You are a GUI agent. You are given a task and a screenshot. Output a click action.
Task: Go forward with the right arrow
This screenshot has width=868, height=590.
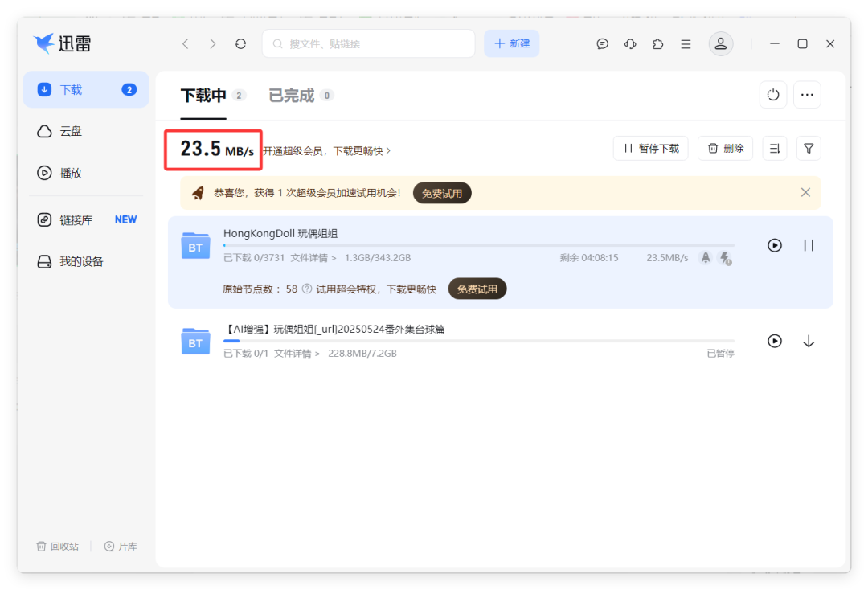212,43
